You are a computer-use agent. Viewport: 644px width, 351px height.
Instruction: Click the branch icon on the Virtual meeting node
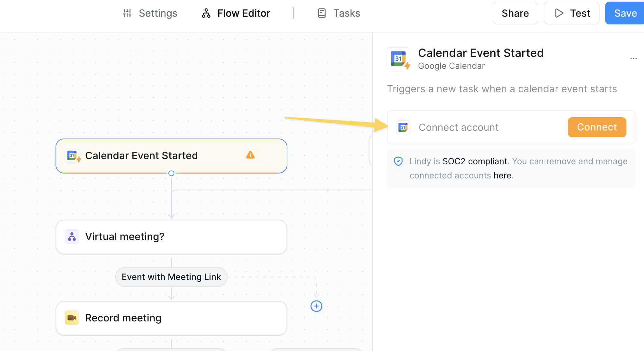point(72,237)
